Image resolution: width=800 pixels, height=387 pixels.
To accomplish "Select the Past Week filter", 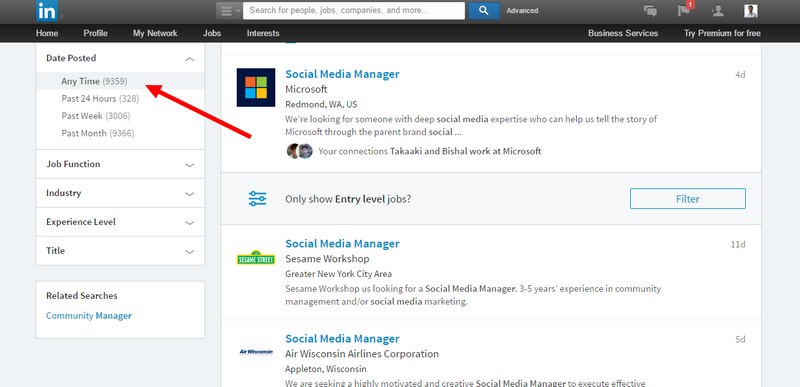I will 95,116.
